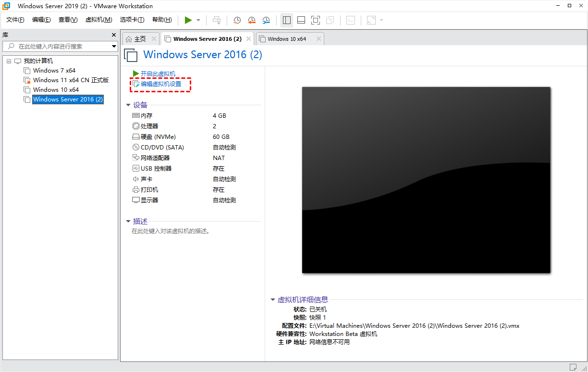588x372 pixels.
Task: Click the description text field 在此处键入
Action: 171,231
